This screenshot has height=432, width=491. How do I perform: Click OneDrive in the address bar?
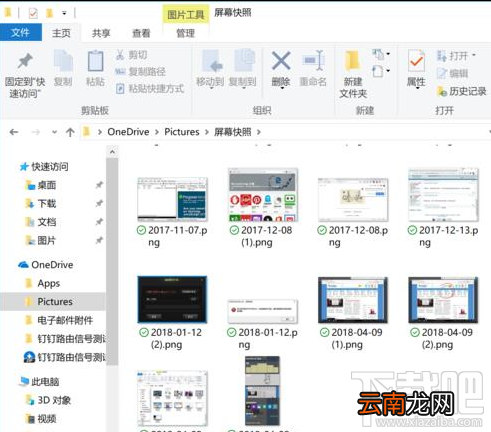[x=128, y=132]
